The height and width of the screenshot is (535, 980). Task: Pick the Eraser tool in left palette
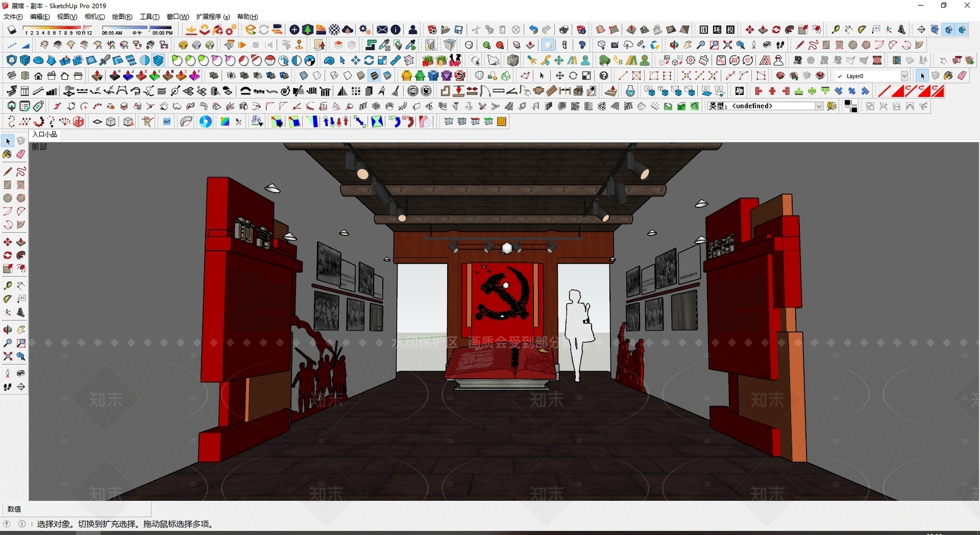[x=21, y=154]
